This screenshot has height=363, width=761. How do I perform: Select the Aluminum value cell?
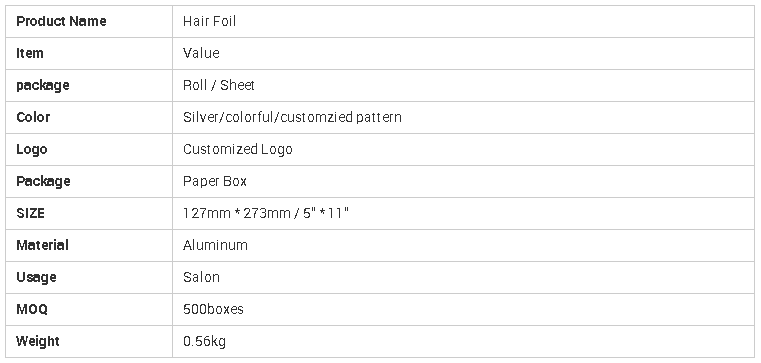(x=463, y=246)
